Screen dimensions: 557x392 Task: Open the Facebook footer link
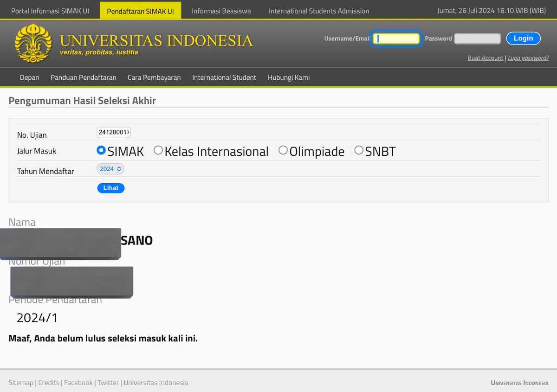(x=78, y=383)
